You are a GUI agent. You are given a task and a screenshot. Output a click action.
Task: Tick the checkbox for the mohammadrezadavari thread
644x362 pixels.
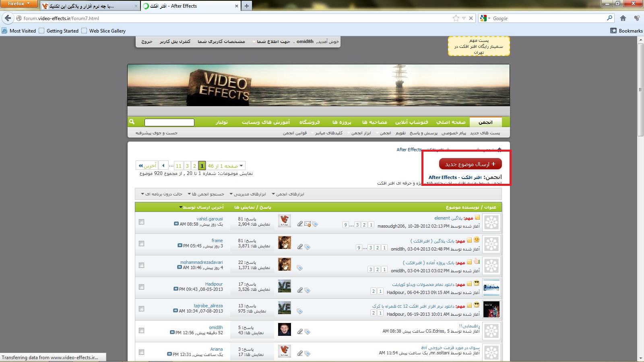pos(141,265)
